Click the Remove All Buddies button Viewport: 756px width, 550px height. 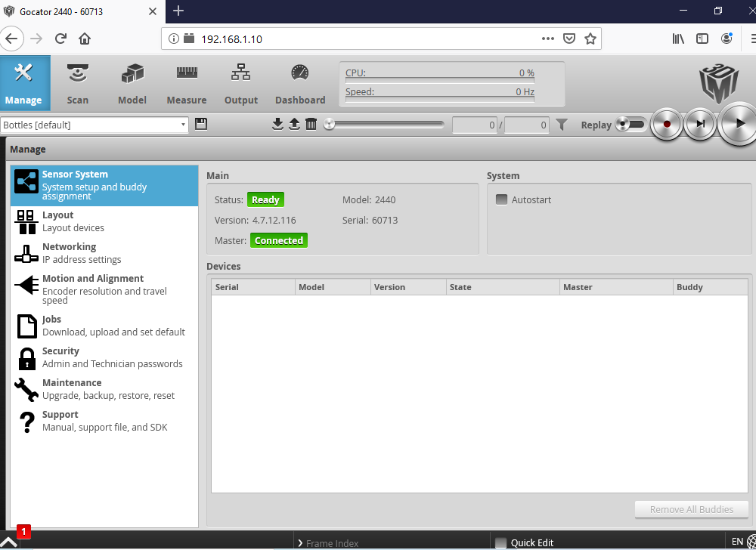(690, 508)
